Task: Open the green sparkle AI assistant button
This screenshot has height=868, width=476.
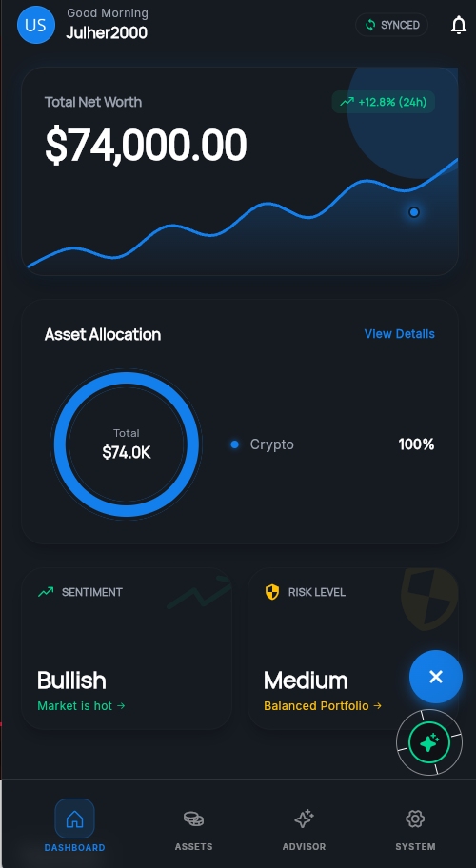Action: click(x=429, y=742)
